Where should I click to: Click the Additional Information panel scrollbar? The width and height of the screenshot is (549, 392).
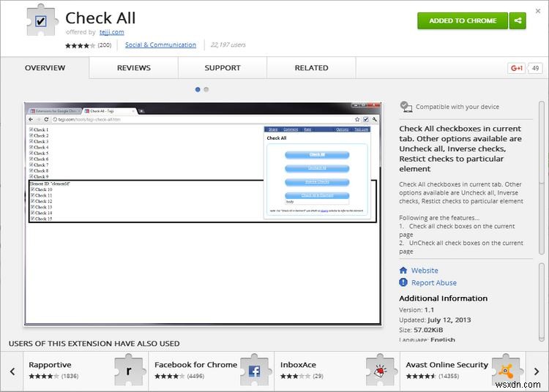(541, 302)
